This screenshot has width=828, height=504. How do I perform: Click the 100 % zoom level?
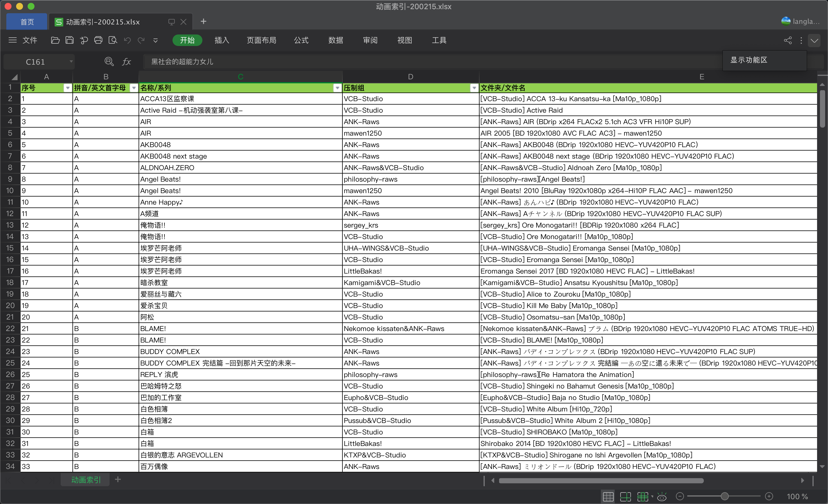click(x=797, y=496)
